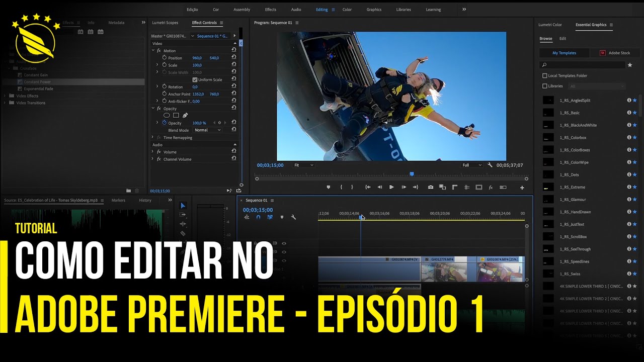Toggle Uniform Scale checkbox
Screen dimensions: 644x362
(x=195, y=79)
